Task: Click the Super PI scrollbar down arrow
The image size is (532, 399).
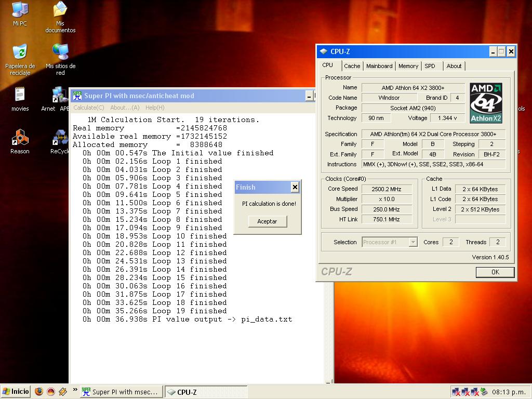Action: coord(328,381)
